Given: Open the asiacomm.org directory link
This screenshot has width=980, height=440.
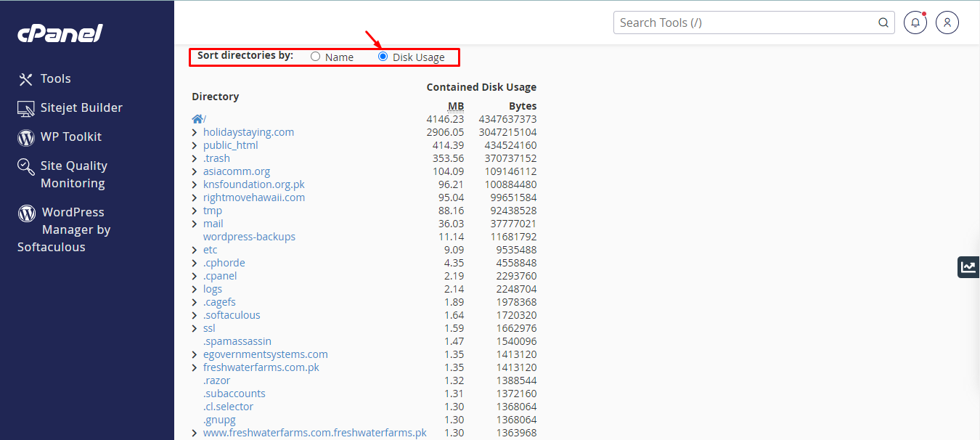Looking at the screenshot, I should click(x=236, y=171).
